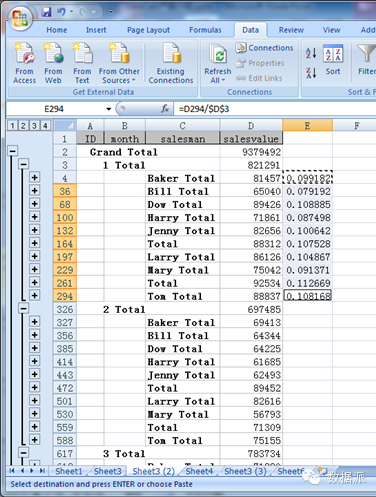Select cell E36 value 0.079192
This screenshot has height=497, width=376.
coord(307,191)
